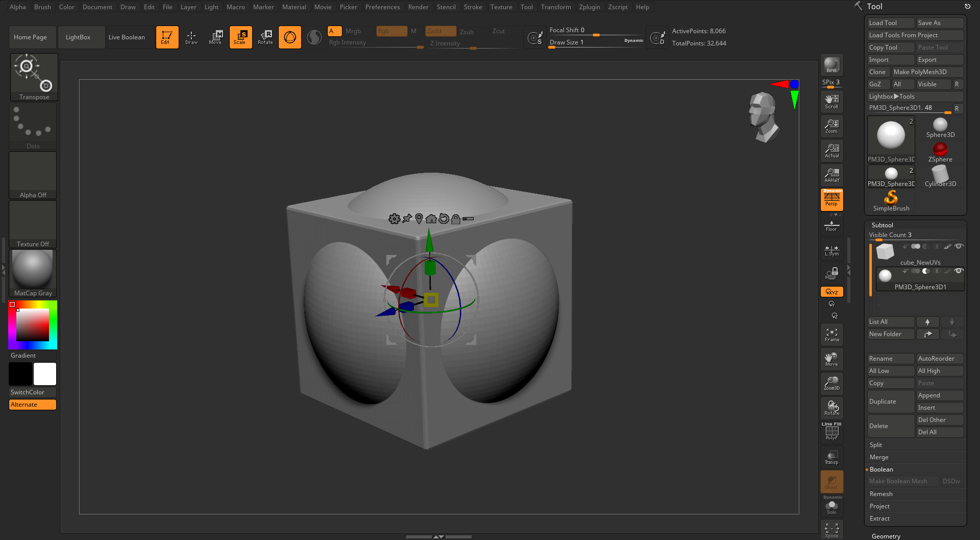Viewport: 980px width, 540px height.
Task: Toggle PolyF line fill display
Action: point(831,432)
